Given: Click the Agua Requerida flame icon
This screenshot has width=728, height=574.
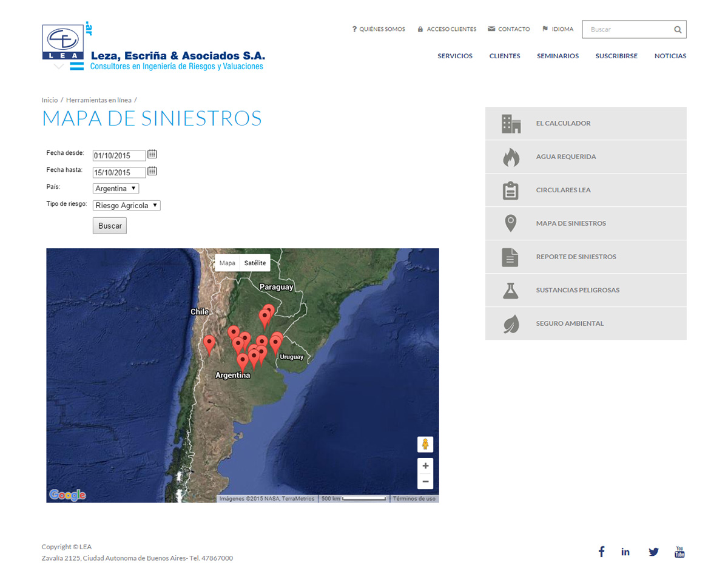Looking at the screenshot, I should point(511,157).
